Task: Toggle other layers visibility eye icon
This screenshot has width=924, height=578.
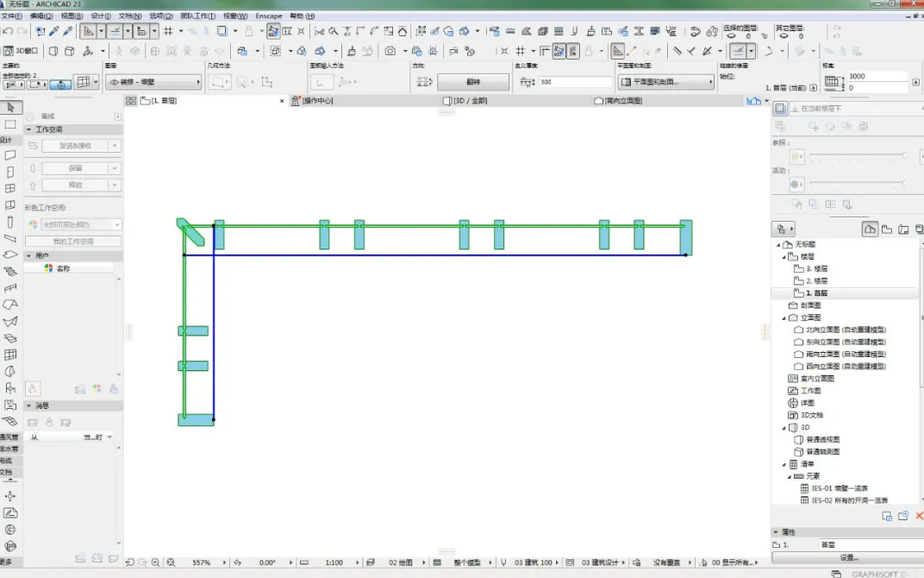Action: point(784,36)
